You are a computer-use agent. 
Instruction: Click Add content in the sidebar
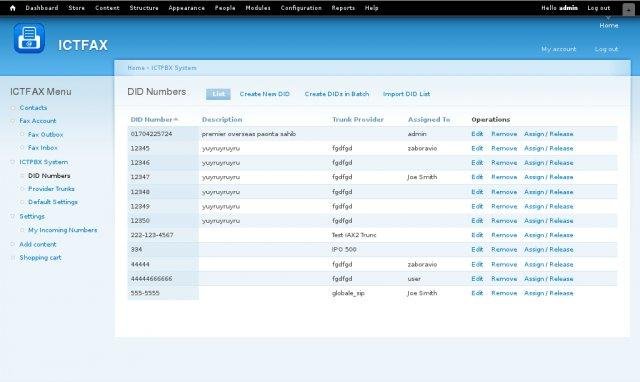(38, 244)
